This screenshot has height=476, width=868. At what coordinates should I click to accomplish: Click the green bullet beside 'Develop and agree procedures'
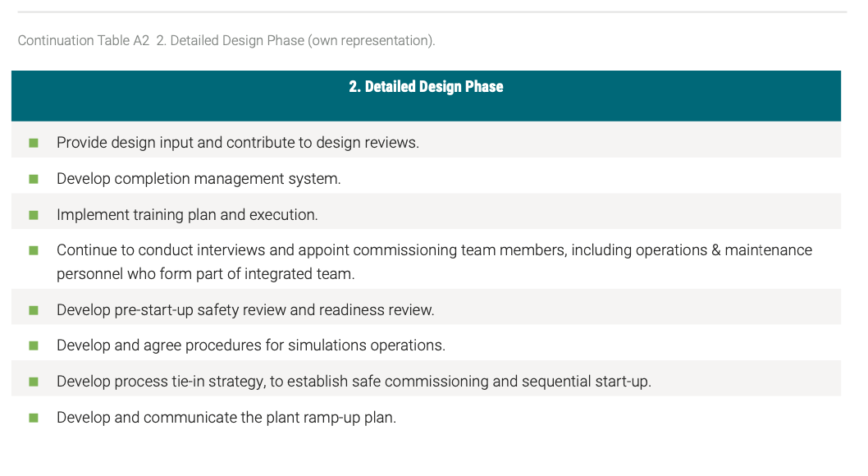pos(34,346)
